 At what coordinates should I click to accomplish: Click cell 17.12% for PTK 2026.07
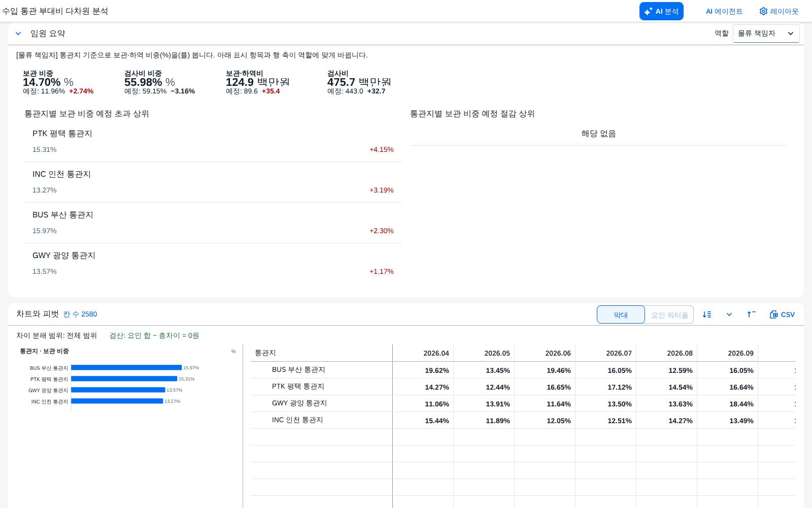(606, 387)
